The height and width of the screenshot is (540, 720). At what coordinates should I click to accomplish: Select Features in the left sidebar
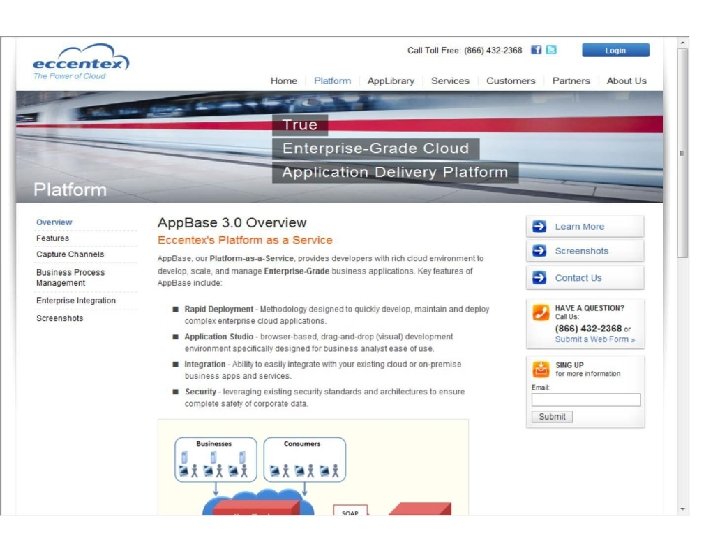(x=52, y=238)
